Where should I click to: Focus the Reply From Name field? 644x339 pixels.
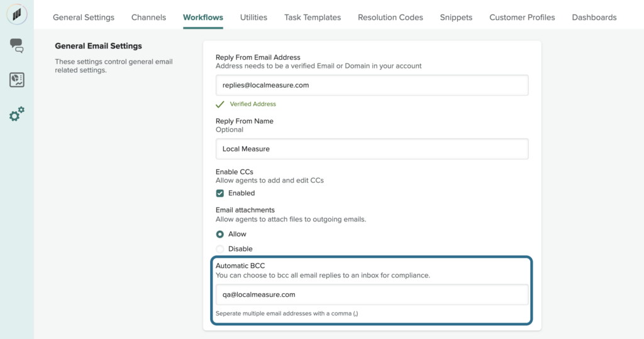[372, 149]
